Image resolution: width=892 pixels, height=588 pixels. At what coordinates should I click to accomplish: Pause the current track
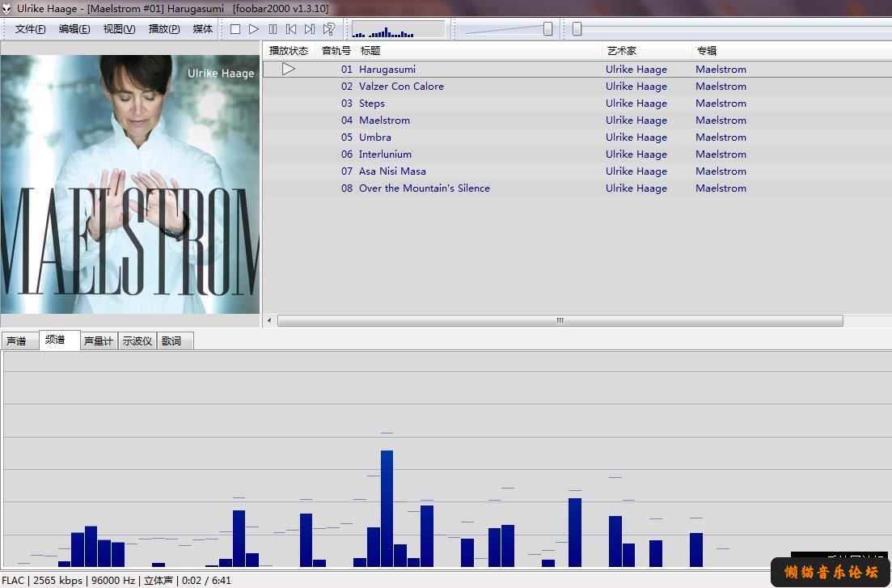pos(273,29)
